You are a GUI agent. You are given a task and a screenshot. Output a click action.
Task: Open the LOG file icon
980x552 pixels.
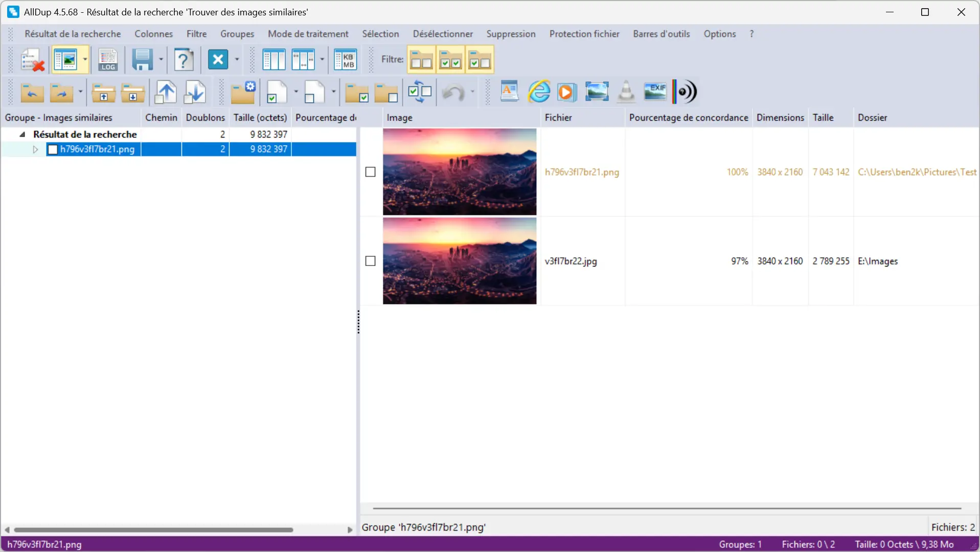(108, 60)
